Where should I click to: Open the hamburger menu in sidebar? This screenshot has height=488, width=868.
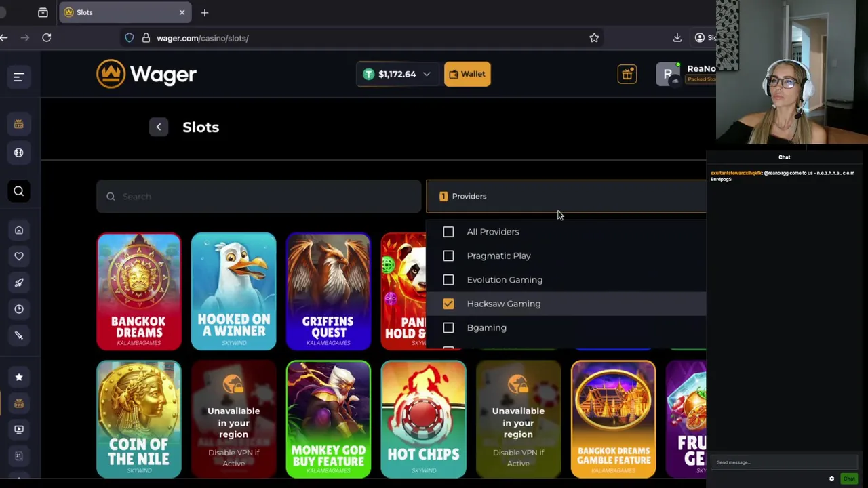coord(18,77)
